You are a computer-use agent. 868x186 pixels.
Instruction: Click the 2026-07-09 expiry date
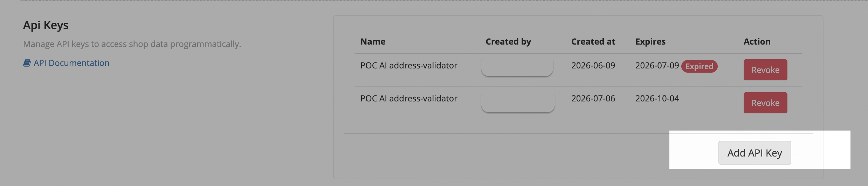click(657, 66)
